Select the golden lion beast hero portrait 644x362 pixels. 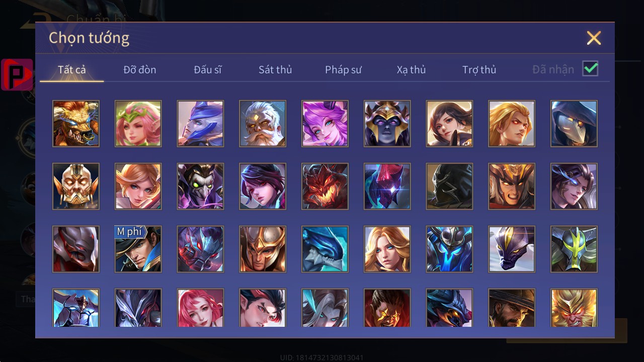pos(76,124)
